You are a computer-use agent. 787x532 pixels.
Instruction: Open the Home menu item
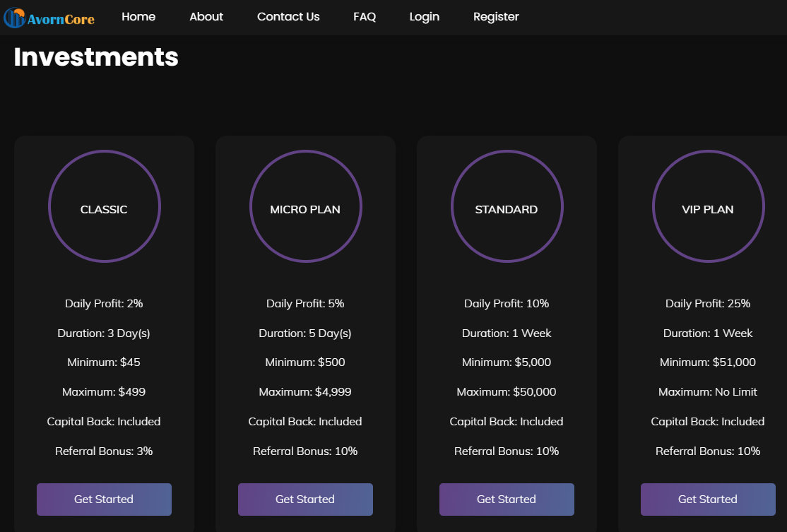[138, 17]
